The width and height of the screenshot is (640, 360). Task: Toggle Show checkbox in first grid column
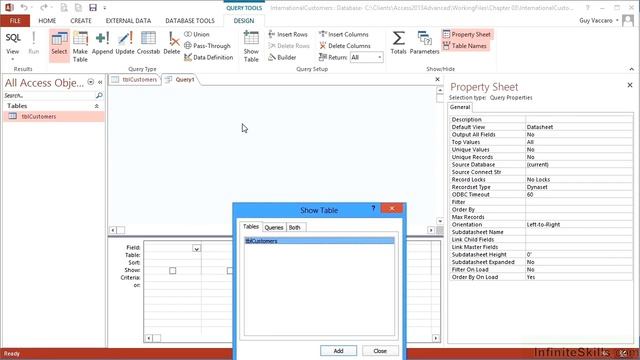[x=173, y=271]
